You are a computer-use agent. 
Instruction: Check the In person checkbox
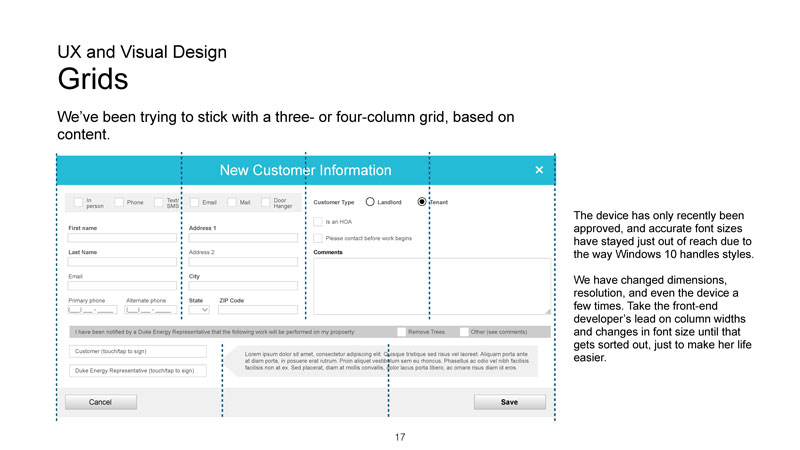pyautogui.click(x=78, y=202)
